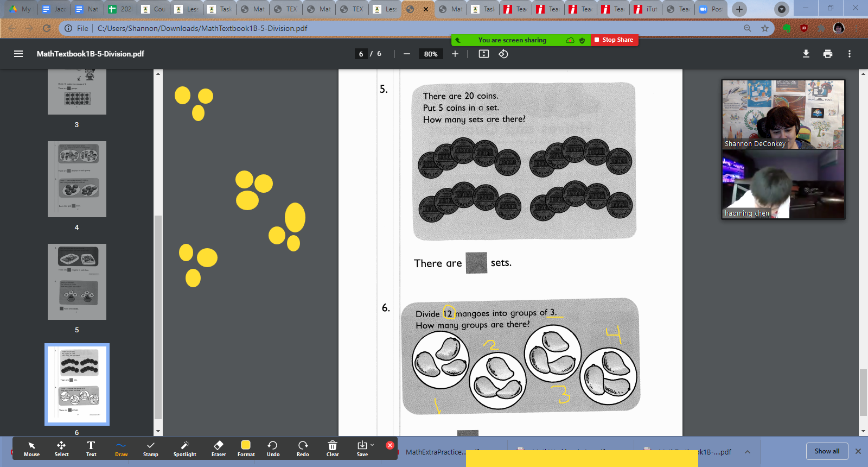Open the tab search dropdown
868x467 pixels.
781,9
